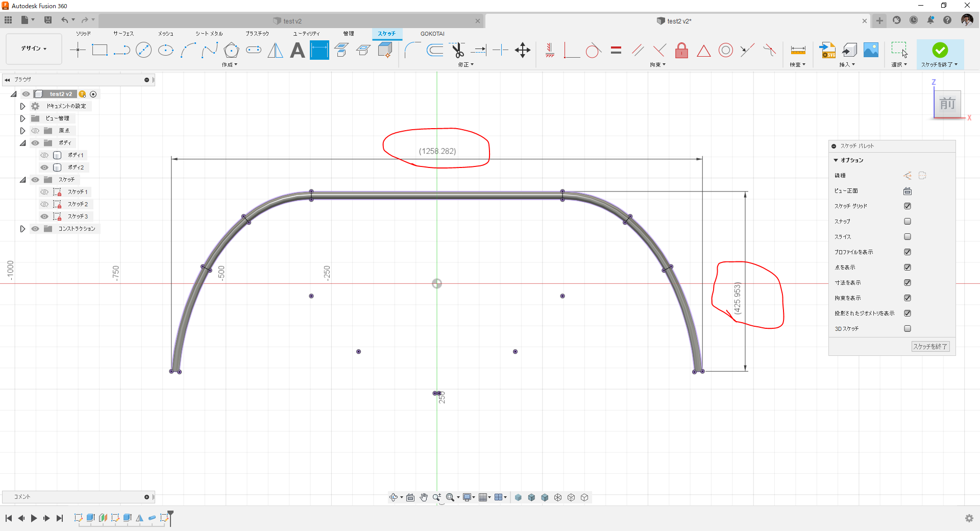This screenshot has height=531, width=980.
Task: Open the 修正 dropdown in the toolbar
Action: (466, 64)
